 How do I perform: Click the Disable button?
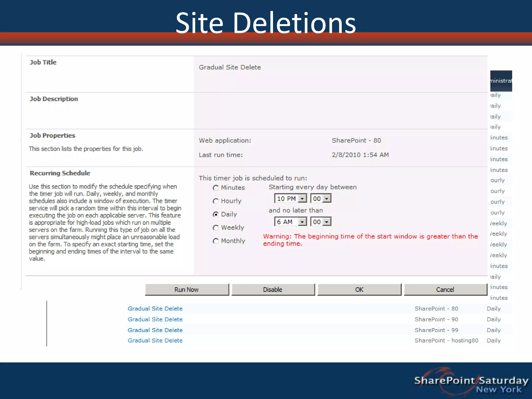pyautogui.click(x=273, y=289)
